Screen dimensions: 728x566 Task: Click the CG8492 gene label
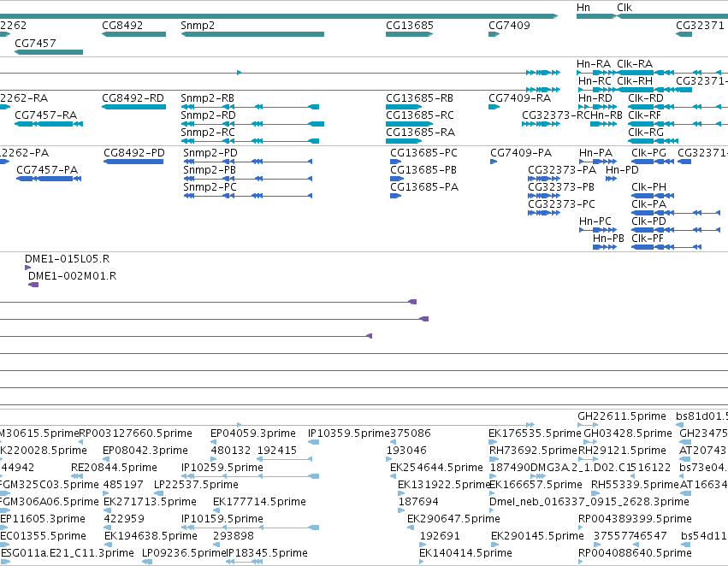122,26
